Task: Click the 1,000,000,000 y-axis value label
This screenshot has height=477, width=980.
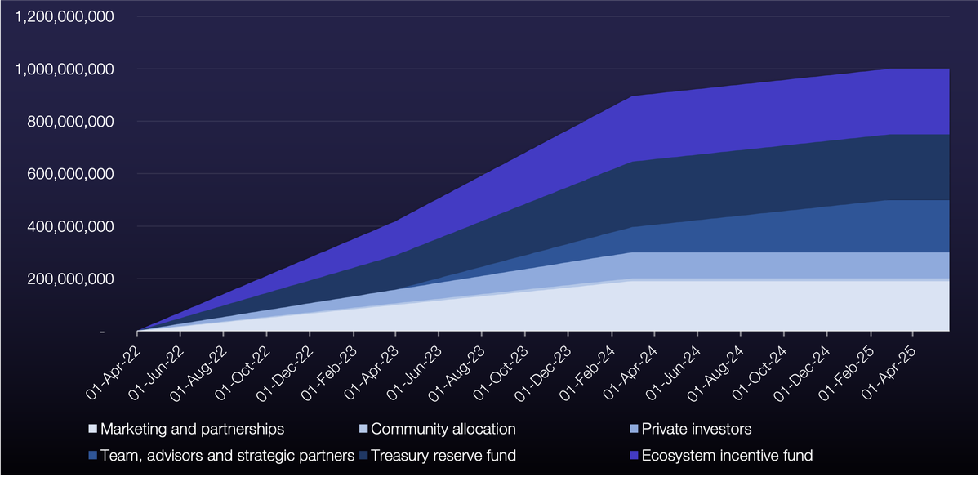Action: (x=64, y=69)
